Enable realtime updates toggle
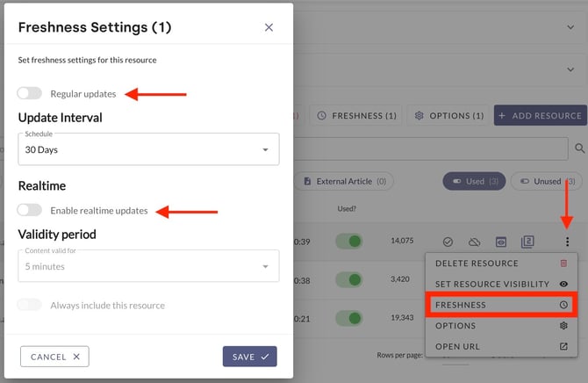 click(x=30, y=210)
